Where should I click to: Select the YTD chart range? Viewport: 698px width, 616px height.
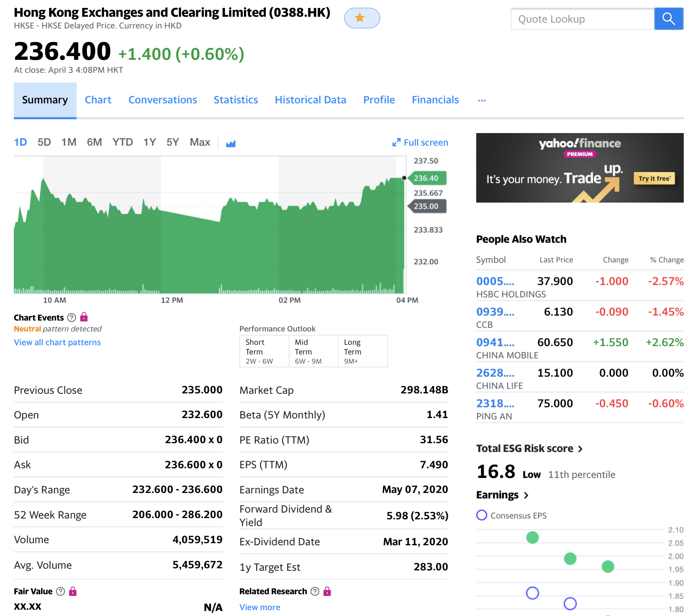123,142
